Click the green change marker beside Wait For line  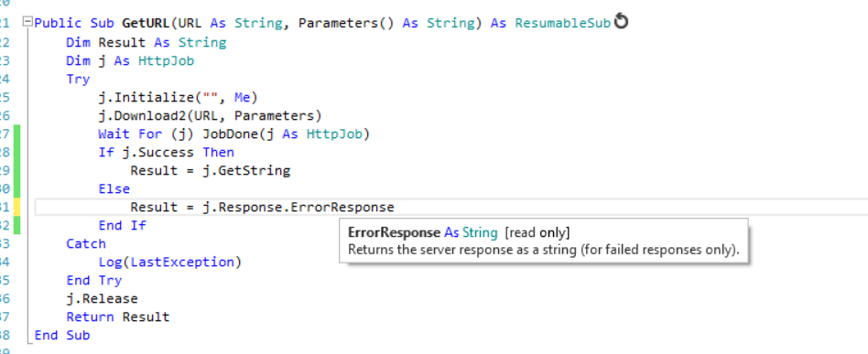coord(17,134)
